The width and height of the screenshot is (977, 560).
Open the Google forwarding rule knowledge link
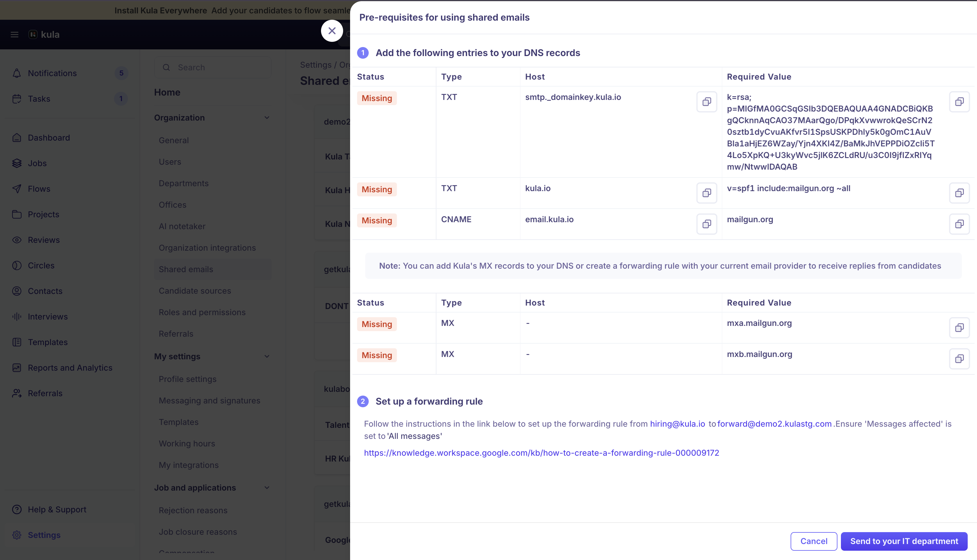tap(541, 453)
